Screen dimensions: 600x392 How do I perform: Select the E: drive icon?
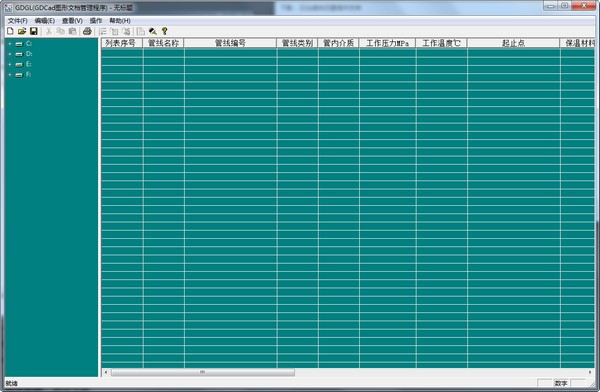(x=19, y=65)
